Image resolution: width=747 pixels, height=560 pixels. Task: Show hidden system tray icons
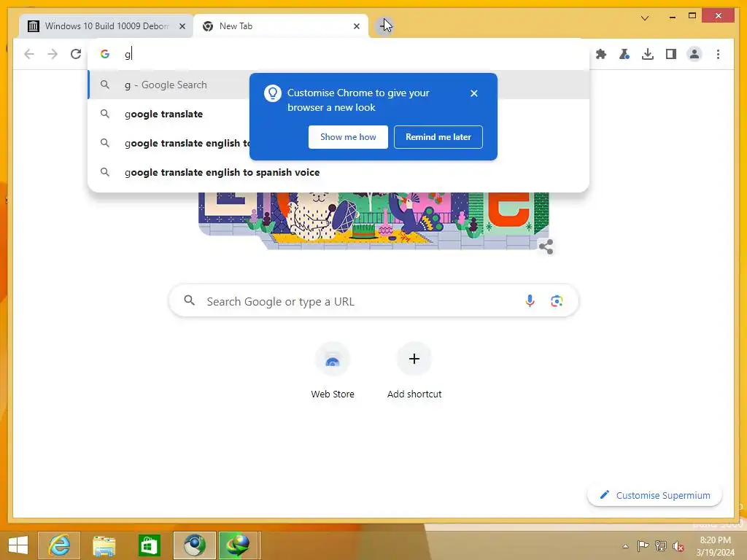625,546
